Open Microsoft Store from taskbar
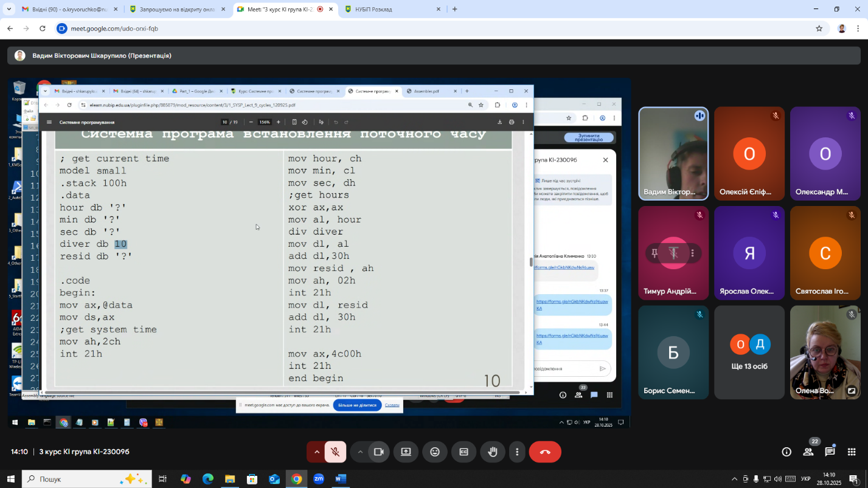This screenshot has width=868, height=488. [252, 479]
